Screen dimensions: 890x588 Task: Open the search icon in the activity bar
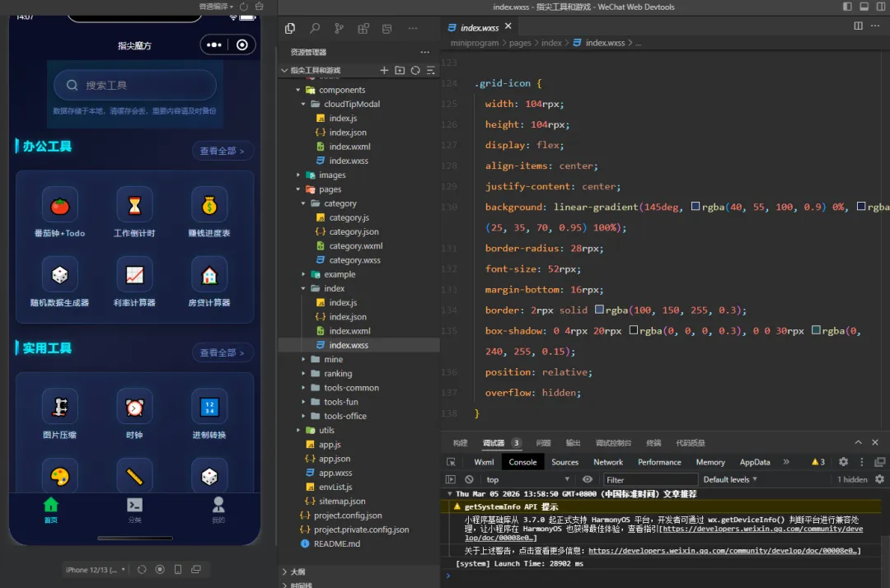click(315, 29)
